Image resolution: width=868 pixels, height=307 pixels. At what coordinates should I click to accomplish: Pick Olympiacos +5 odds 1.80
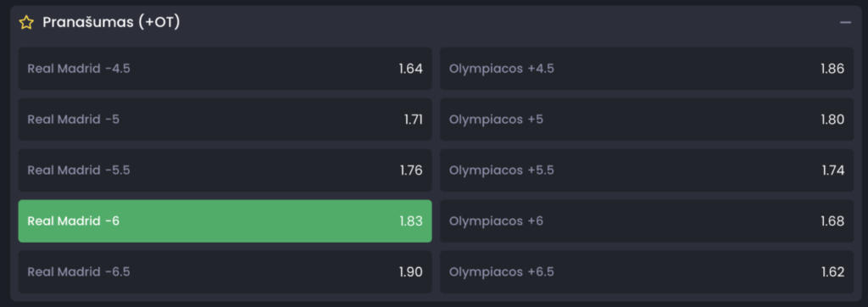pyautogui.click(x=647, y=120)
